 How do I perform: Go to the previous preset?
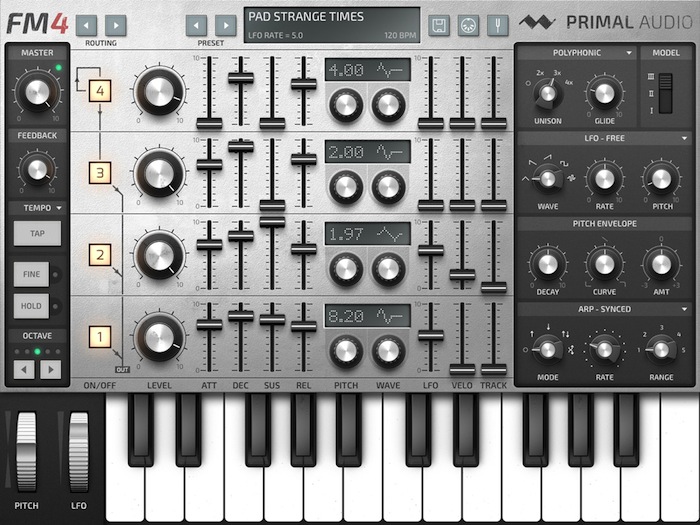point(196,25)
